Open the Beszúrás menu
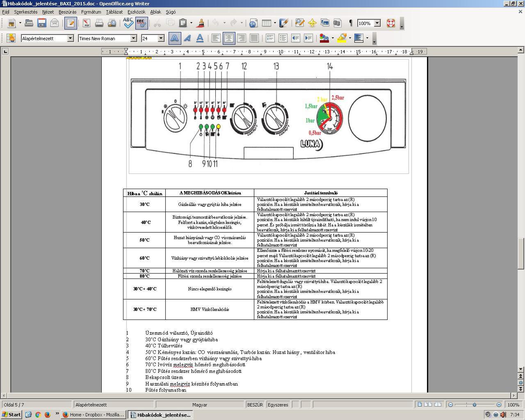This screenshot has width=525, height=420. pyautogui.click(x=67, y=12)
